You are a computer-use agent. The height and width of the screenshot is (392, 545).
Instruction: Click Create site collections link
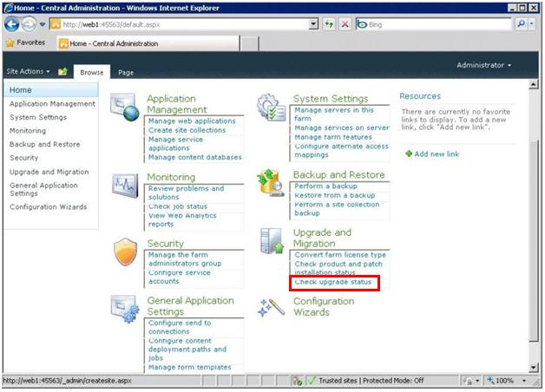pos(187,130)
